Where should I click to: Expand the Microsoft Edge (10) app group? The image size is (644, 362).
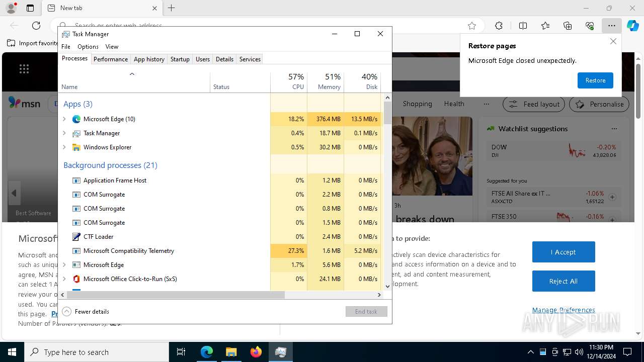pyautogui.click(x=64, y=119)
